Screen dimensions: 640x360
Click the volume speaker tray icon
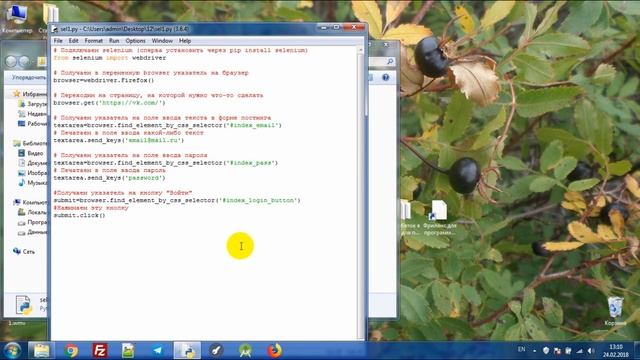click(591, 351)
